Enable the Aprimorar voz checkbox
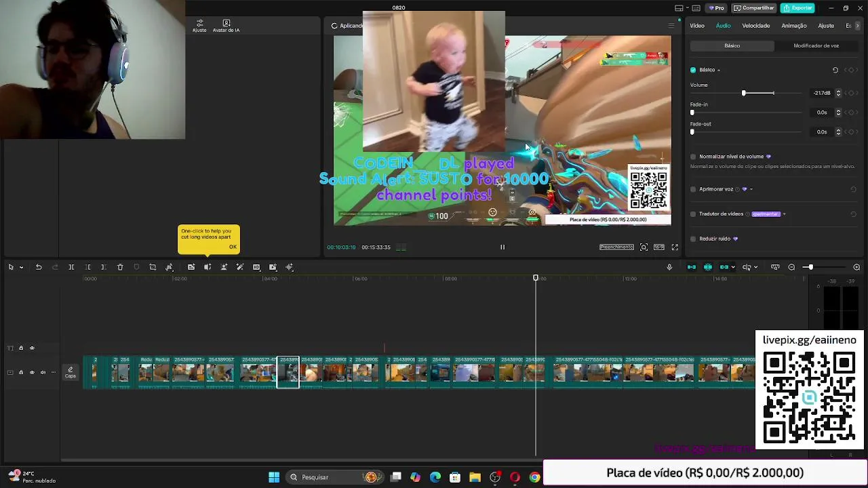Image resolution: width=868 pixels, height=488 pixels. tap(693, 189)
